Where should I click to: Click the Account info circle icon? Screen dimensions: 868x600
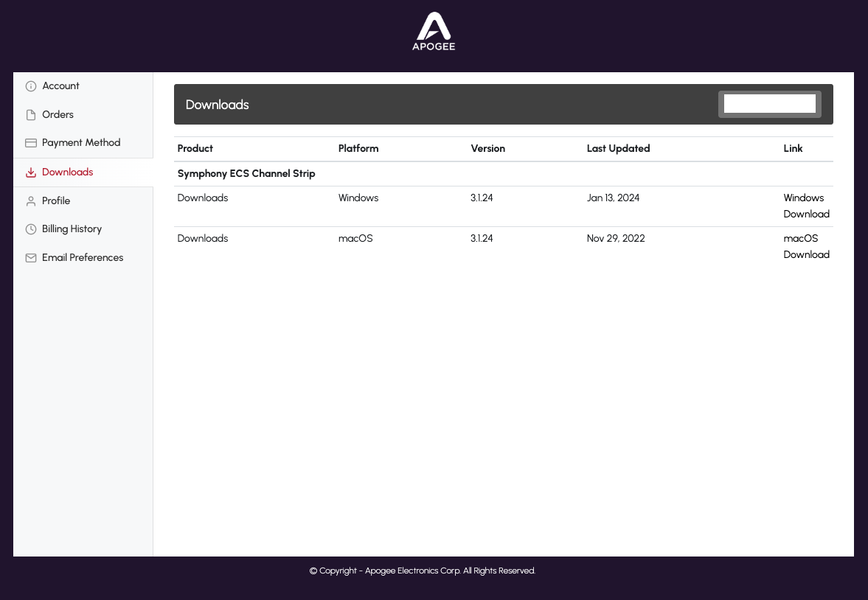point(31,86)
